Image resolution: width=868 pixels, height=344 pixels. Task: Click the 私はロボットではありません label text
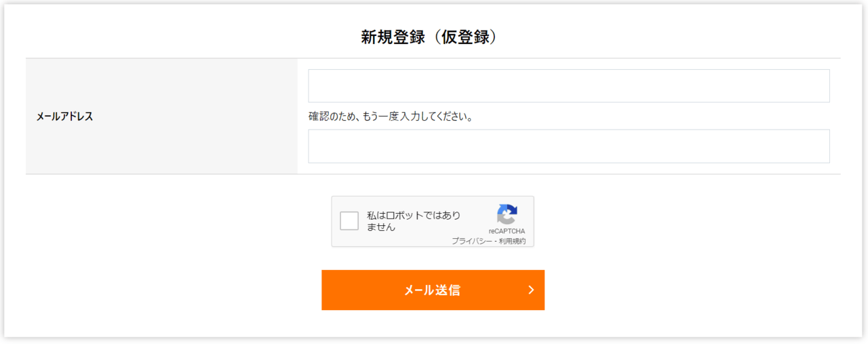[x=414, y=221]
